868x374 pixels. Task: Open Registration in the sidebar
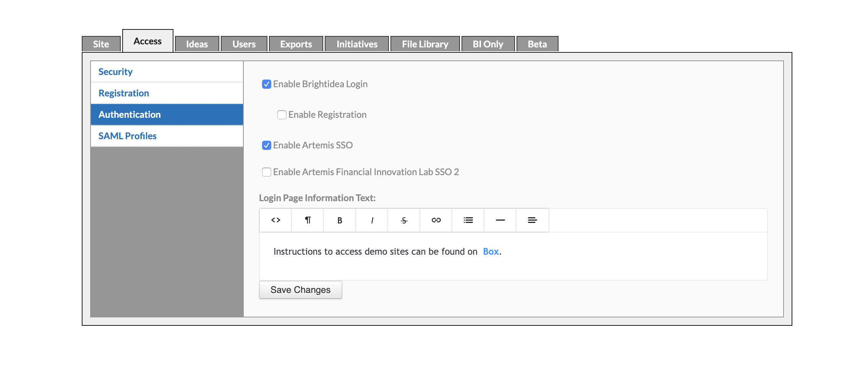coord(167,93)
